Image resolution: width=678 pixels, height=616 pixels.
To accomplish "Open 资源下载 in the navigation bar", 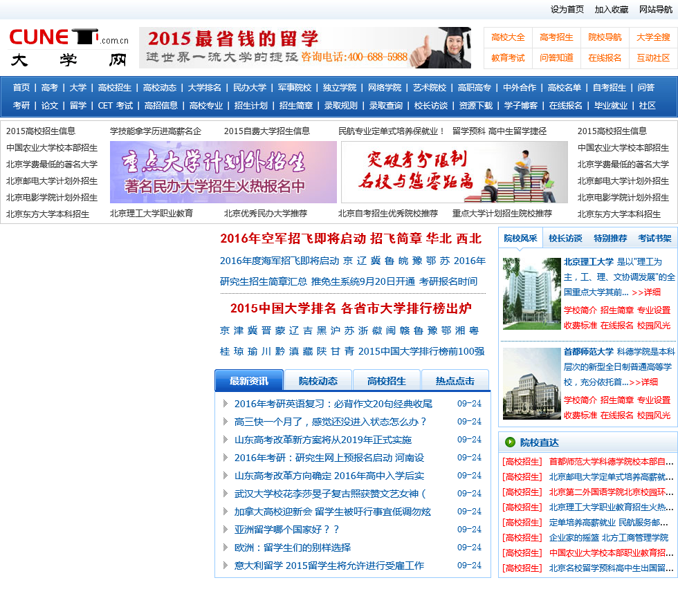I will tap(476, 106).
